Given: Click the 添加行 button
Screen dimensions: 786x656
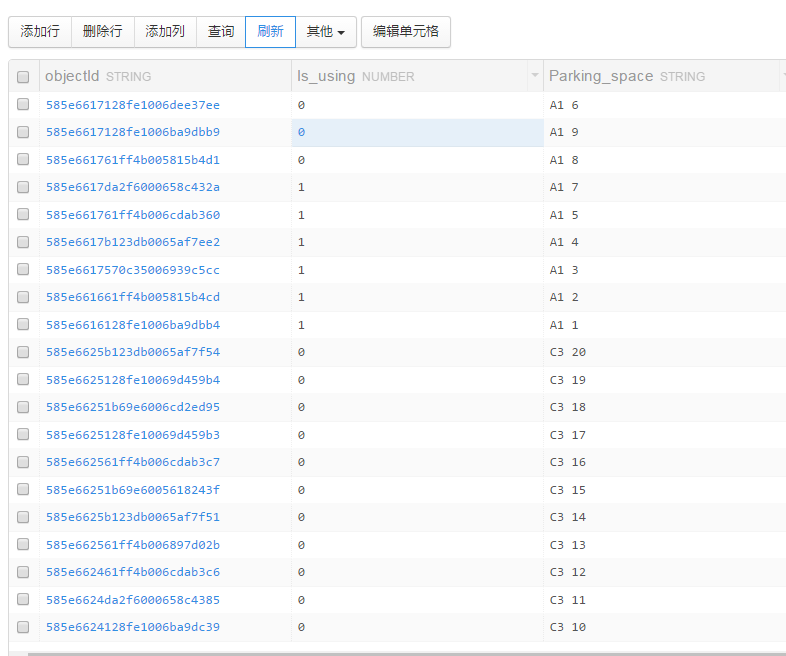Looking at the screenshot, I should (x=40, y=32).
